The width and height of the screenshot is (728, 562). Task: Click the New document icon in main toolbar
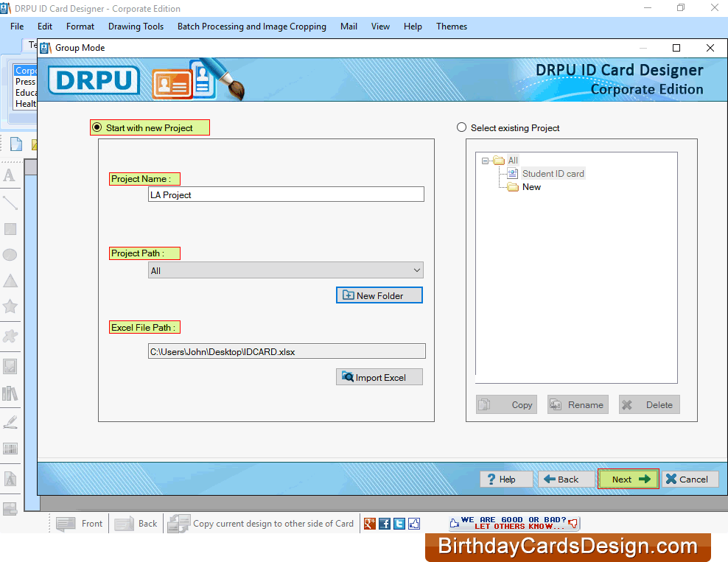click(15, 144)
